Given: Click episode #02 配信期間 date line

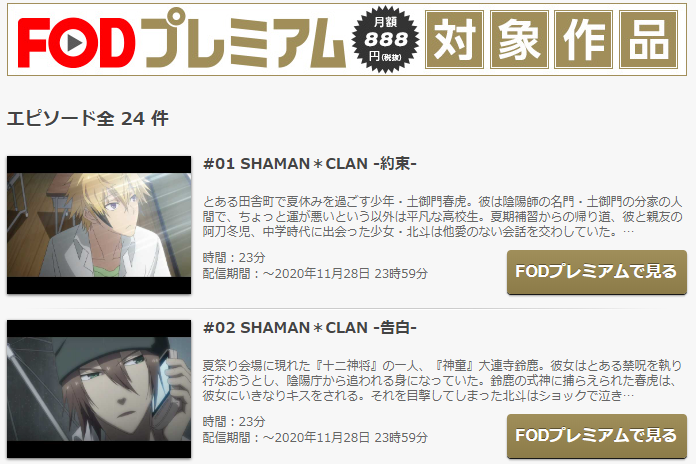Looking at the screenshot, I should [315, 438].
